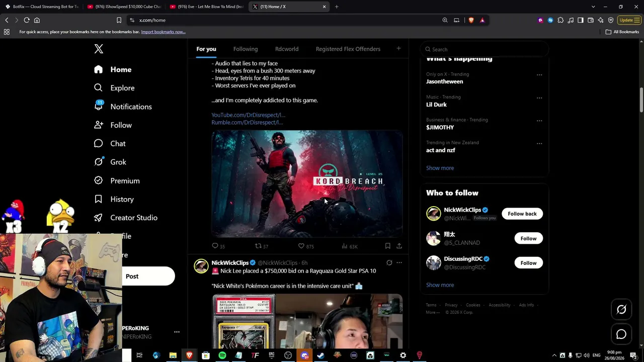Image resolution: width=644 pixels, height=362 pixels.
Task: Switch to the BotRix browser tab
Action: (x=41, y=7)
